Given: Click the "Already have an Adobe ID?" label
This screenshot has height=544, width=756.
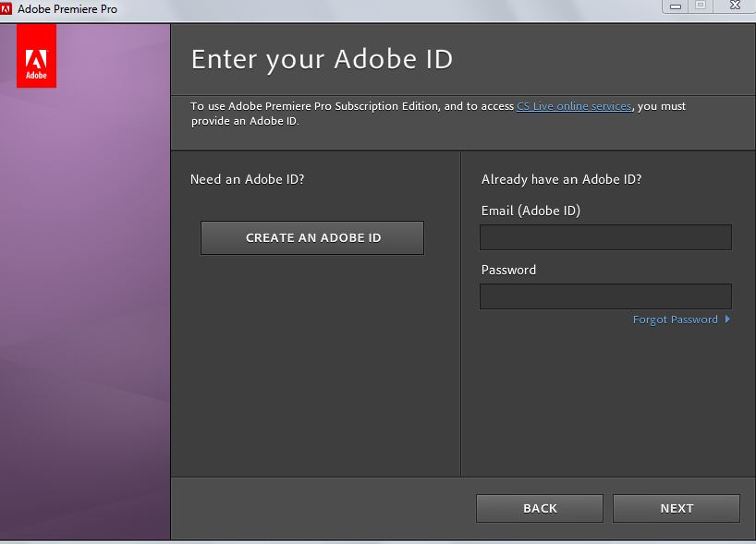Looking at the screenshot, I should pyautogui.click(x=561, y=179).
